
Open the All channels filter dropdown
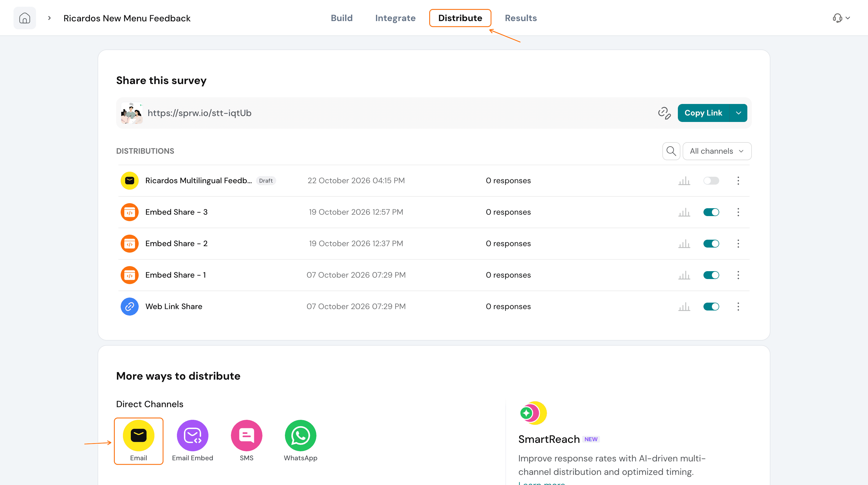717,151
